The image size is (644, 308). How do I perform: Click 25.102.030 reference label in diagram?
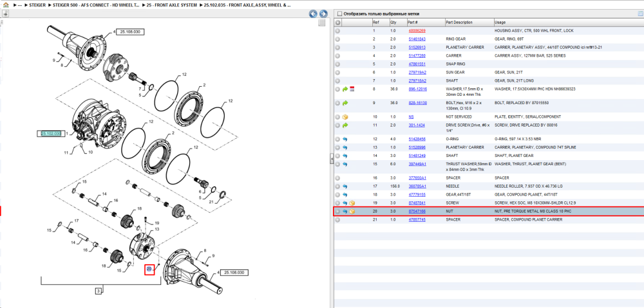pyautogui.click(x=51, y=134)
